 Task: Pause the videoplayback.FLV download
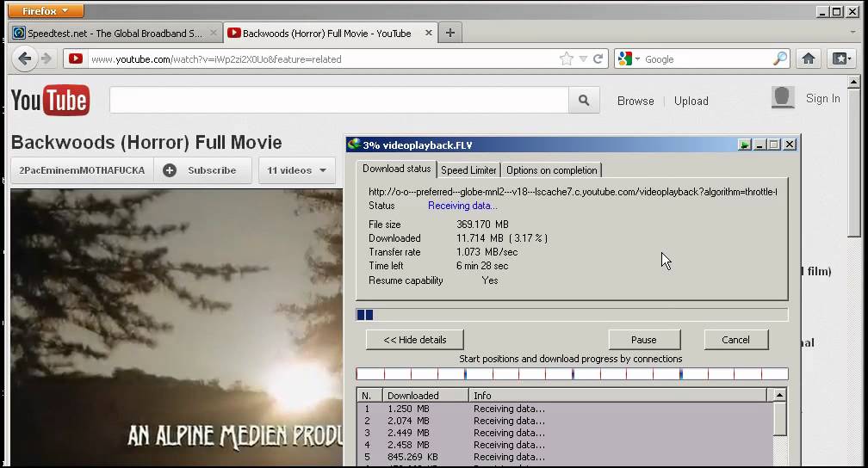[644, 340]
